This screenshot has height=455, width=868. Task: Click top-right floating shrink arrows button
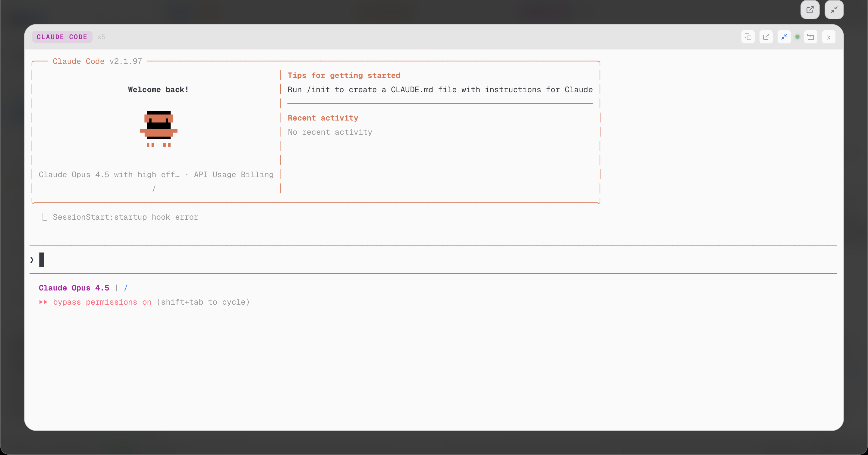(834, 10)
